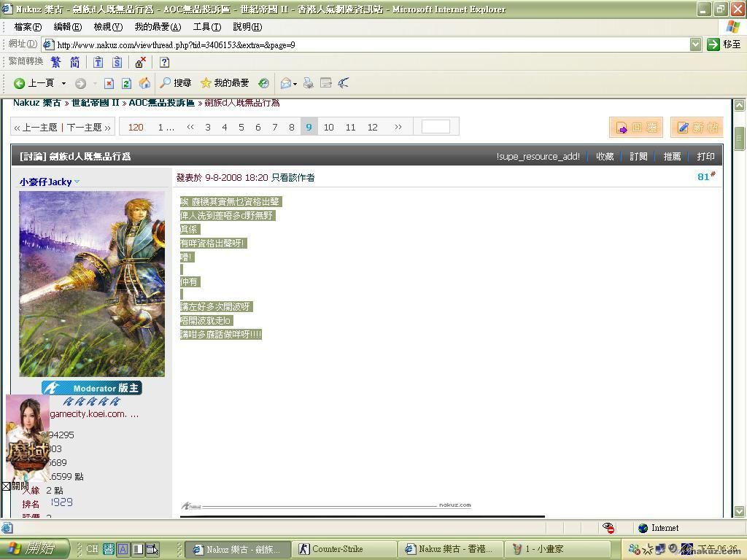
Task: Expand the Mail button dropdown arrow
Action: point(295,84)
